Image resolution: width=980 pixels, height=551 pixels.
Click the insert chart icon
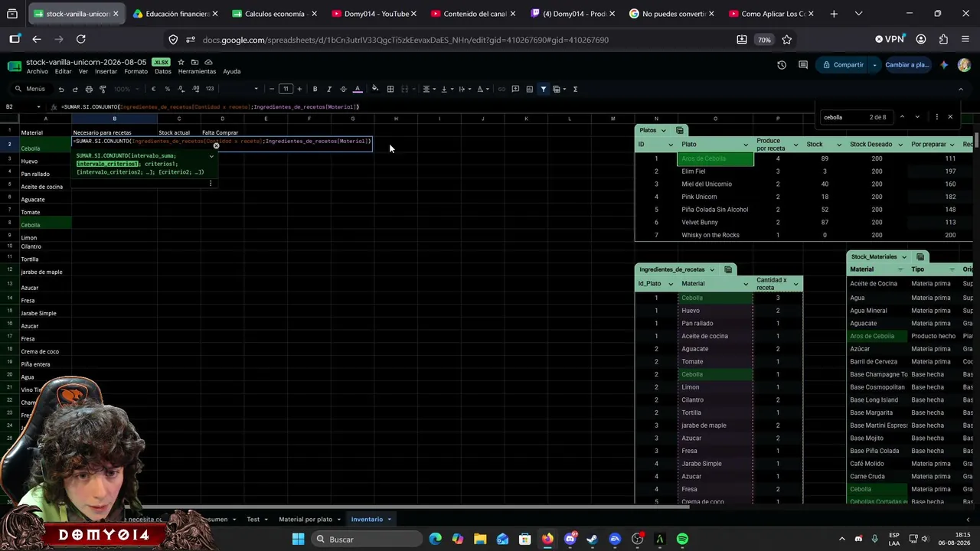pyautogui.click(x=529, y=89)
